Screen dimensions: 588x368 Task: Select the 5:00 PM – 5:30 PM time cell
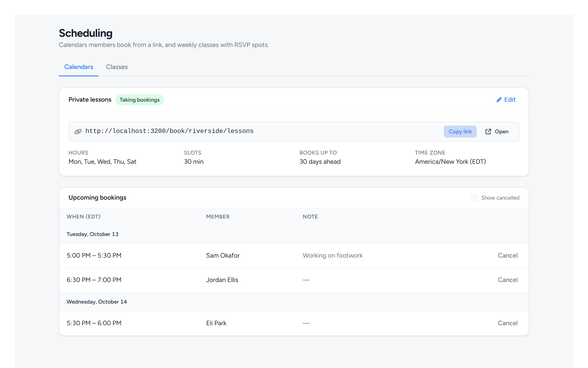[94, 256]
